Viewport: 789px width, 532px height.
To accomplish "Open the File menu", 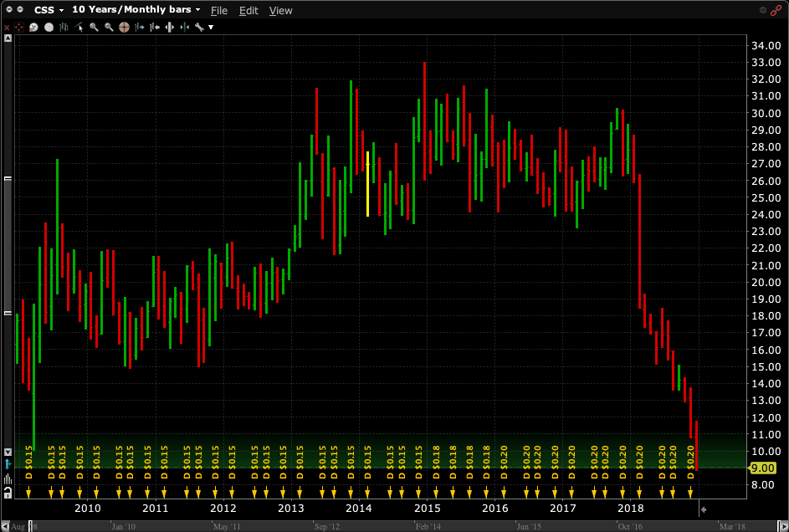I will pyautogui.click(x=218, y=11).
